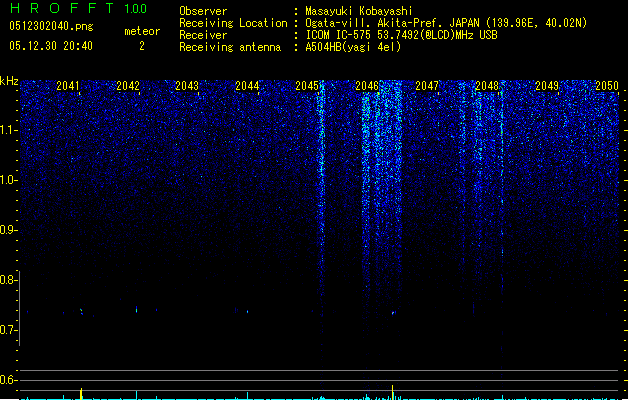Image resolution: width=629 pixels, height=400 pixels.
Task: Click the 0.8 kHz axis label
Action: click(7, 280)
